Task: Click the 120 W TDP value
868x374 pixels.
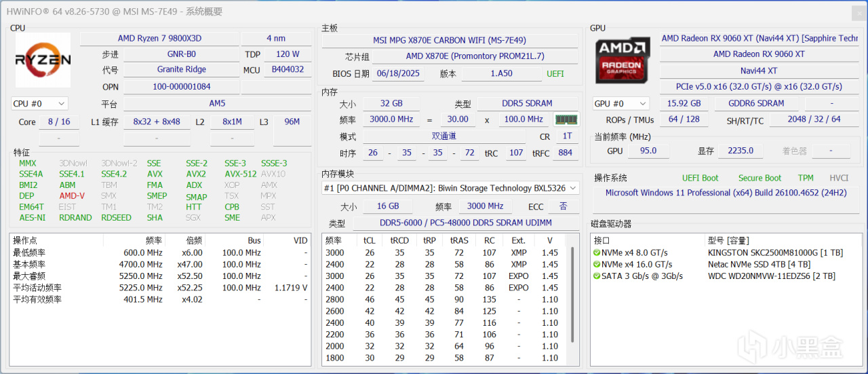Action: coord(288,54)
